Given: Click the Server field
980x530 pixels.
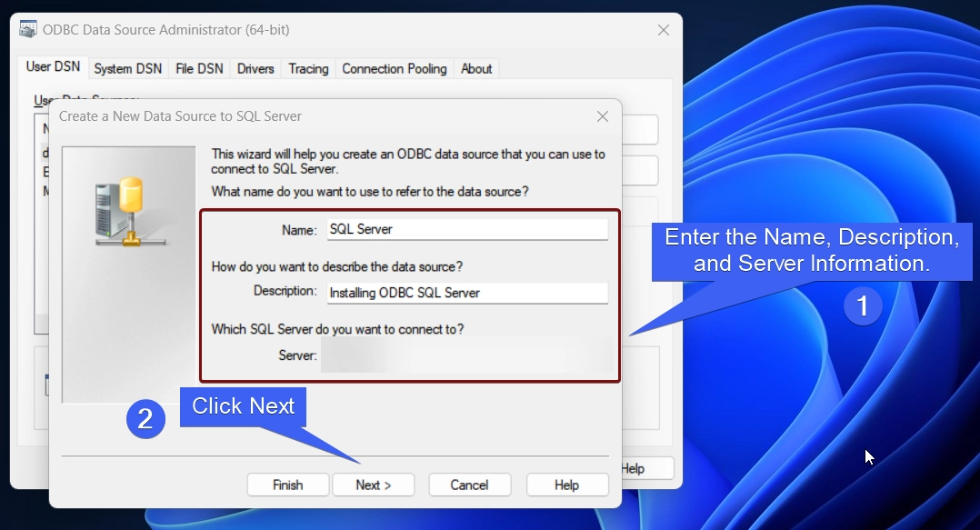Looking at the screenshot, I should [467, 355].
